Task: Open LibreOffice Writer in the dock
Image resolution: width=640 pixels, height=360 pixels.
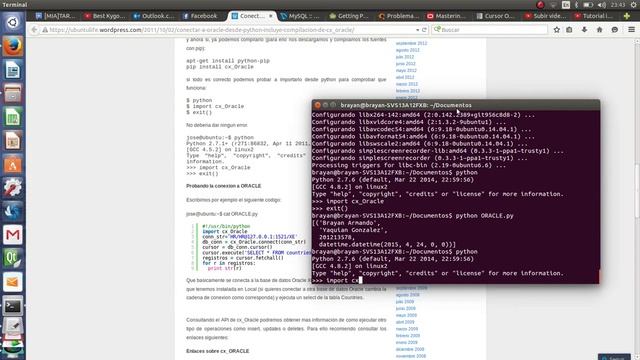Action: [x=13, y=70]
